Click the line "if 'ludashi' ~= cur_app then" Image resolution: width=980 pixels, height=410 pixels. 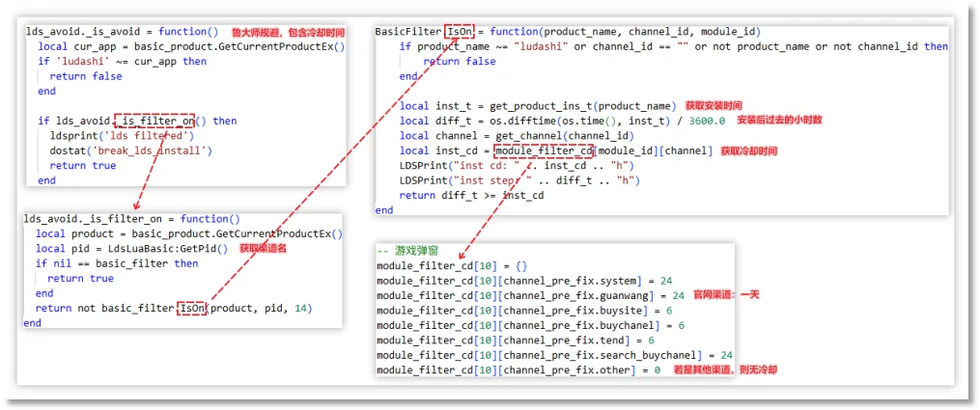[123, 62]
